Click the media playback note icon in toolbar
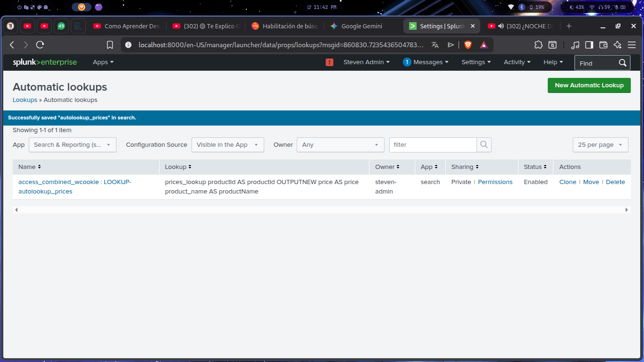 coord(575,44)
